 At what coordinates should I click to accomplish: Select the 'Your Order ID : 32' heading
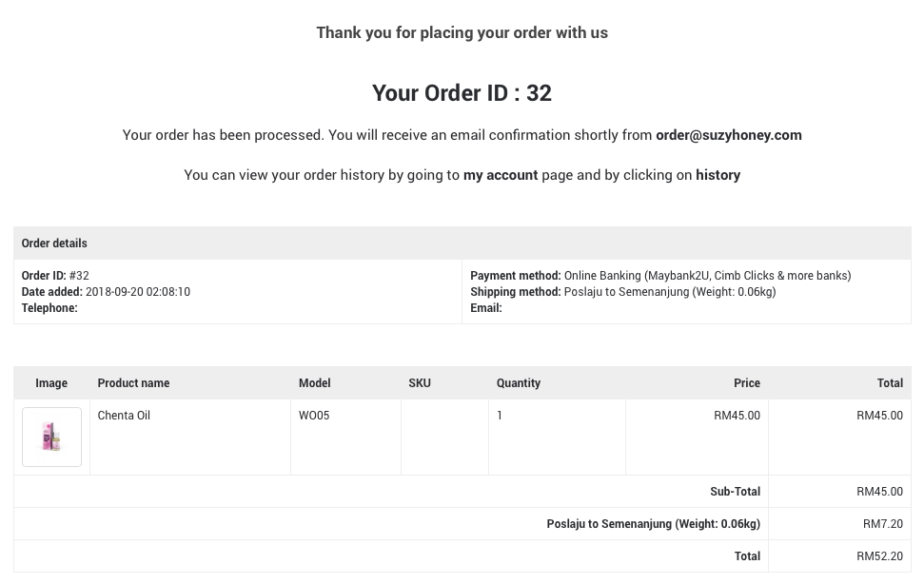click(462, 93)
